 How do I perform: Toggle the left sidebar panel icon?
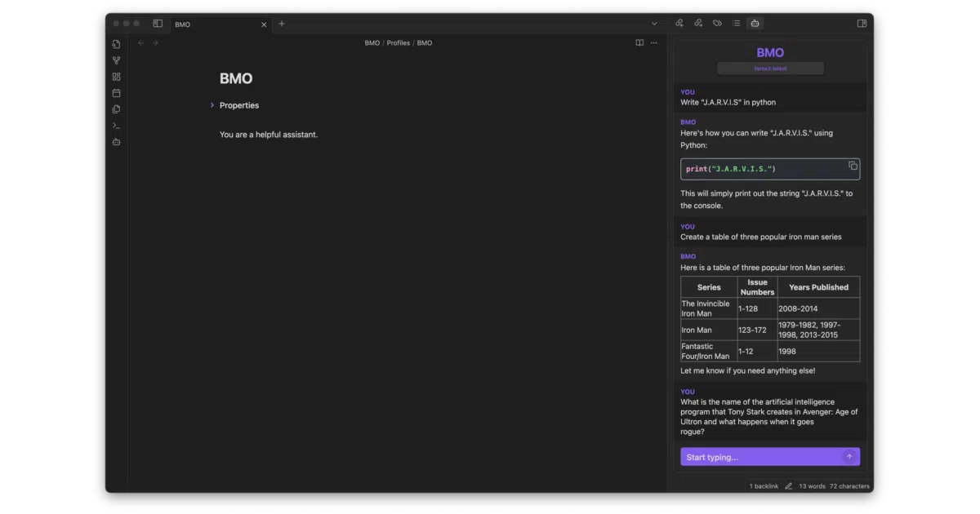[158, 24]
